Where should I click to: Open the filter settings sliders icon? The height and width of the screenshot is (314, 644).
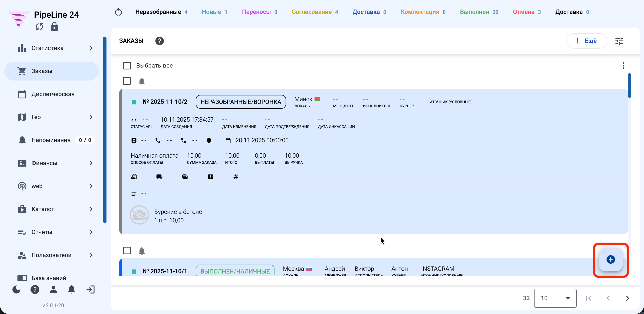619,41
